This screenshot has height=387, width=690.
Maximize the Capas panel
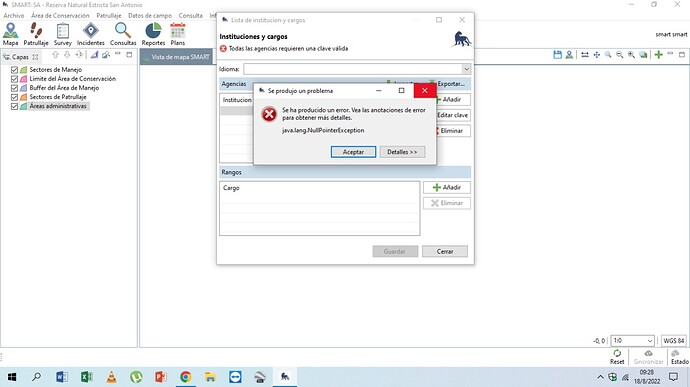[129, 55]
